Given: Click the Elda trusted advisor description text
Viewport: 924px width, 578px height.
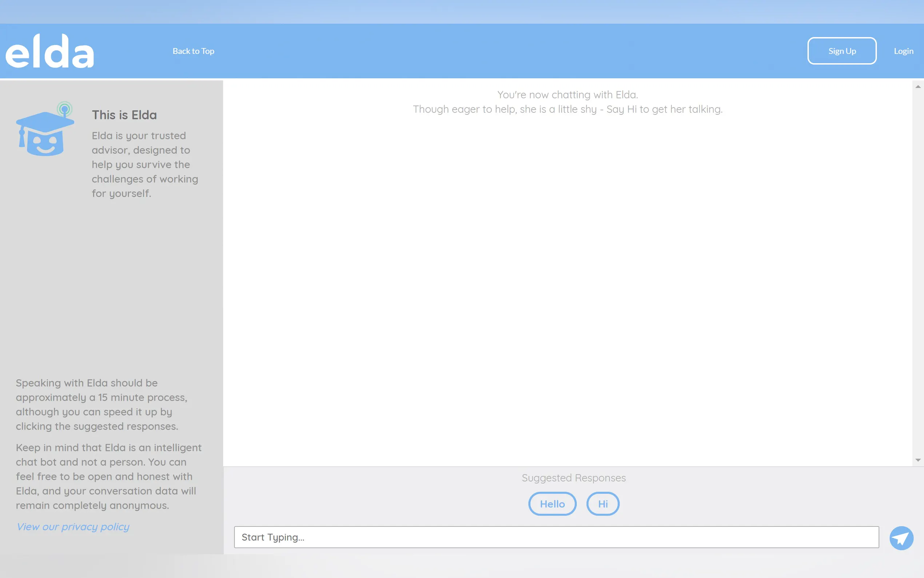Looking at the screenshot, I should [x=145, y=165].
